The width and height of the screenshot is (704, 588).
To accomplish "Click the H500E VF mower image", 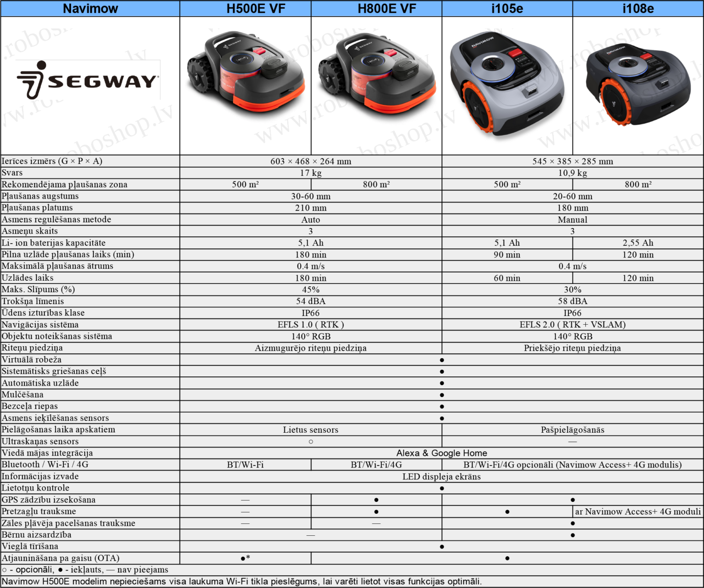I will tap(246, 72).
